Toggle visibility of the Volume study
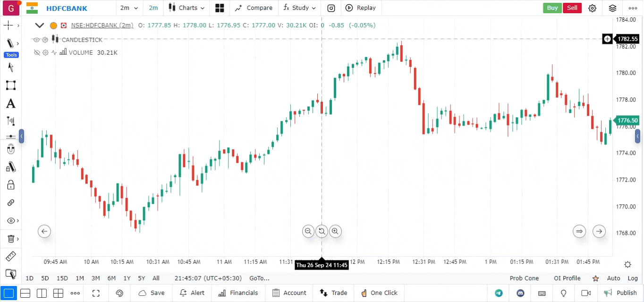This screenshot has height=302, width=644. click(x=37, y=53)
